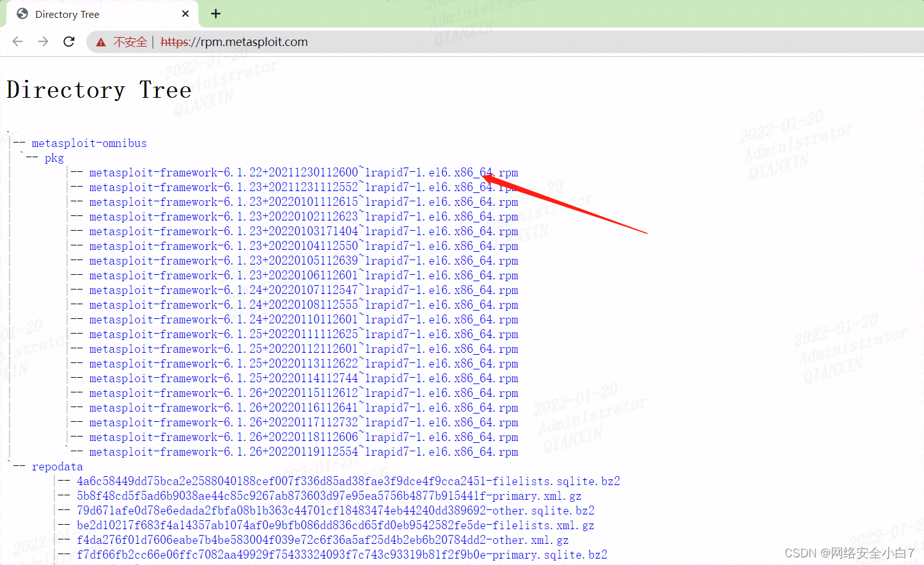Image resolution: width=924 pixels, height=565 pixels.
Task: Download 6.1.23+20220106112601 rpm package
Action: 304,275
